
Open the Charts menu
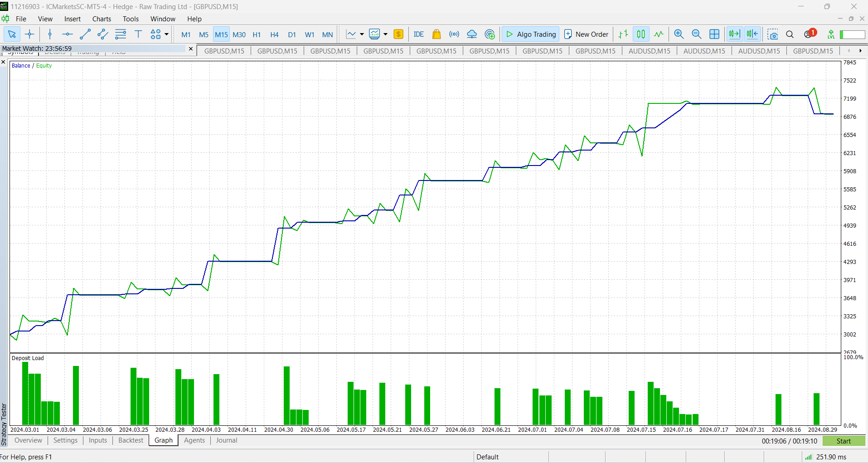pyautogui.click(x=102, y=19)
